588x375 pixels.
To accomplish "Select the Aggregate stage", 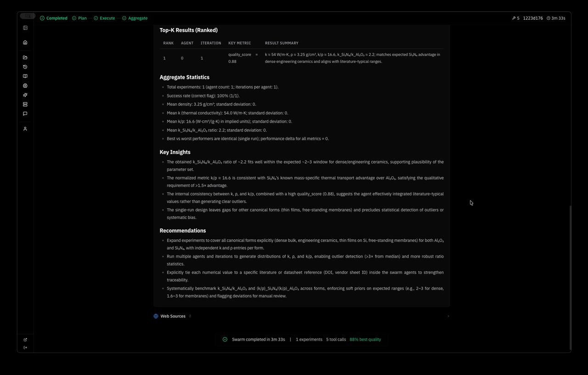I will coord(135,18).
